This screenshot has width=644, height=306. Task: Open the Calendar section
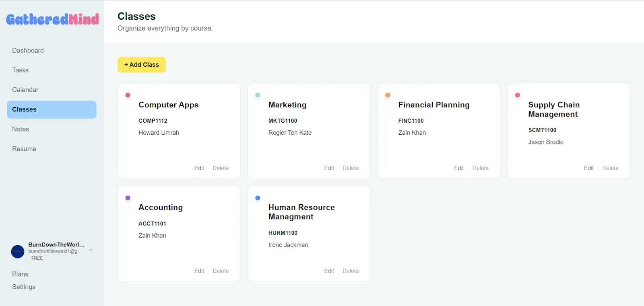pyautogui.click(x=25, y=90)
